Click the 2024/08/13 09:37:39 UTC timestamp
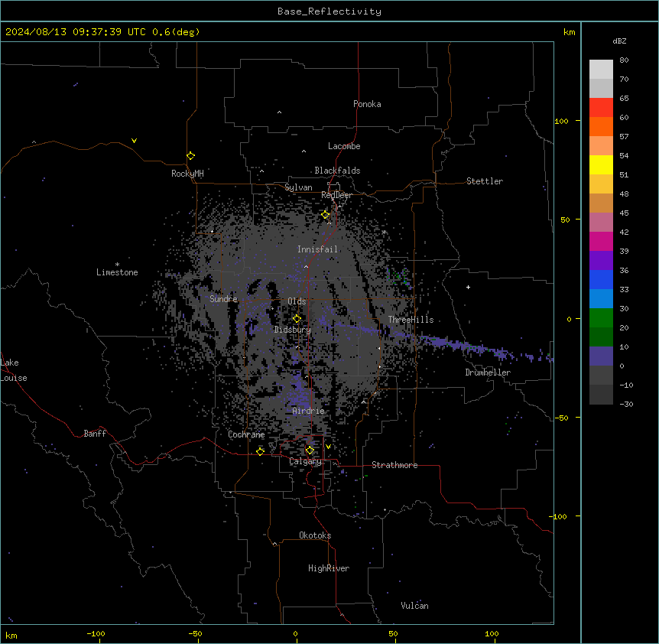659x644 pixels. (76, 32)
